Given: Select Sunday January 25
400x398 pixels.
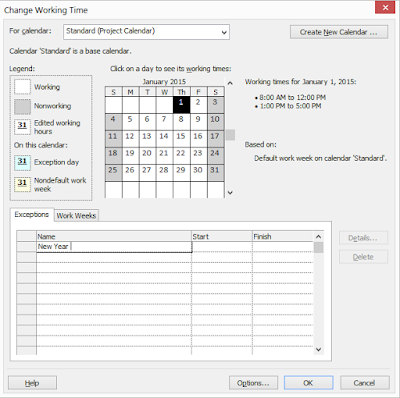Looking at the screenshot, I should 113,173.
